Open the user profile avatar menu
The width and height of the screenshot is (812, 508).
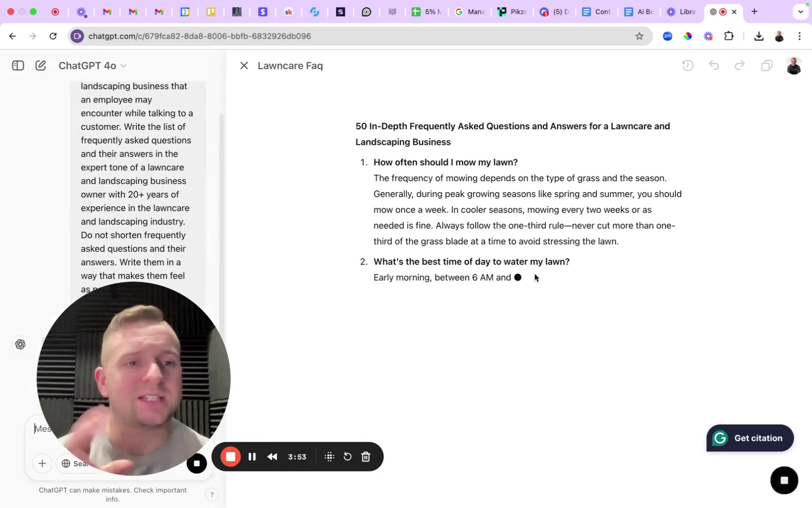(794, 65)
